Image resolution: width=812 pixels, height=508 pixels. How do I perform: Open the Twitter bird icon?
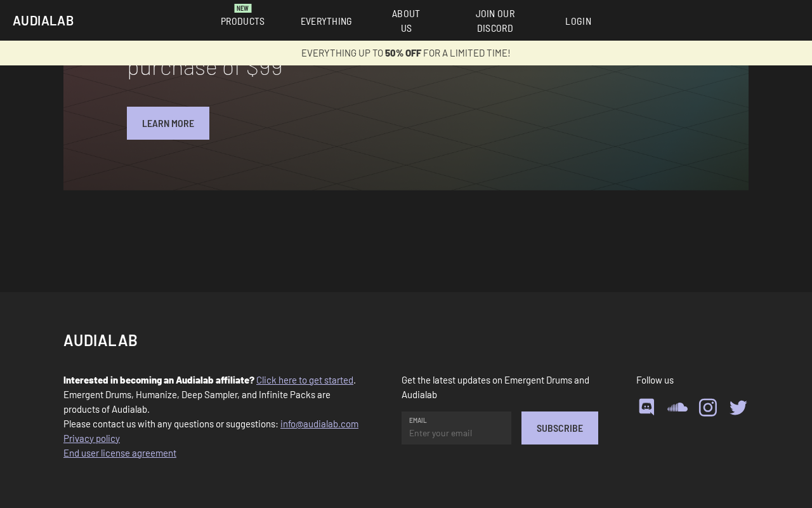738,407
